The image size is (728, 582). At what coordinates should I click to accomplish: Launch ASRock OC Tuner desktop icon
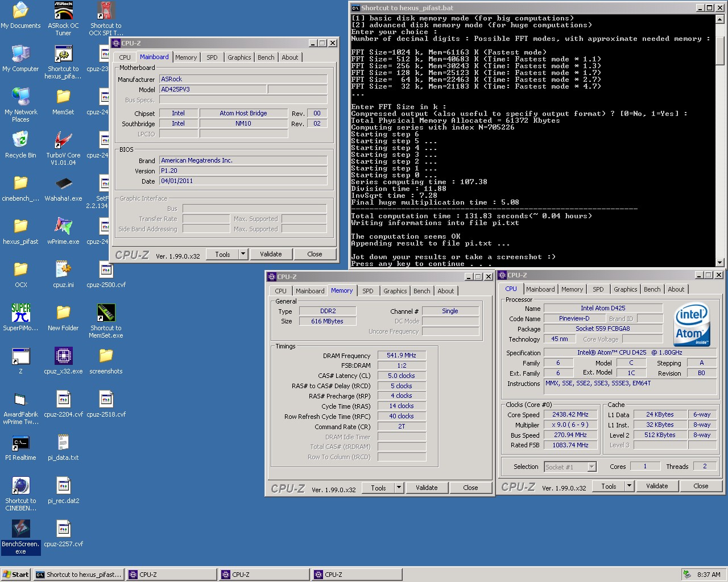pos(63,18)
